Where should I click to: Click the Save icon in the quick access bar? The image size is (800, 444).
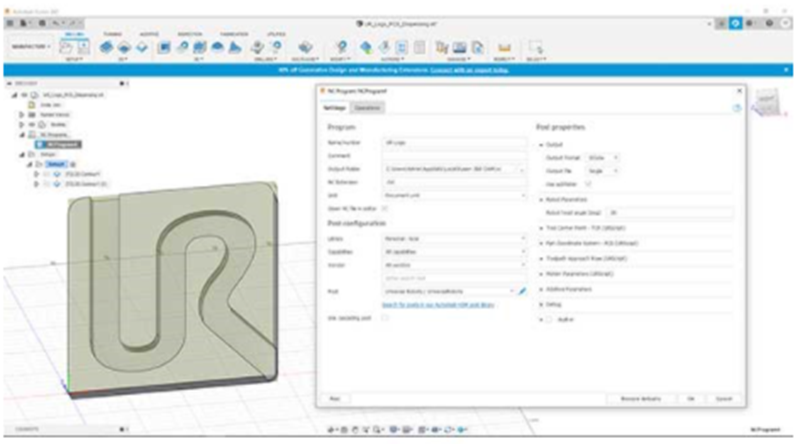pos(42,23)
